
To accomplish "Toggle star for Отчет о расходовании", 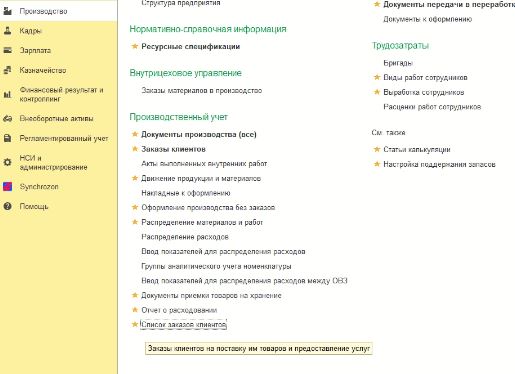I will pos(135,310).
